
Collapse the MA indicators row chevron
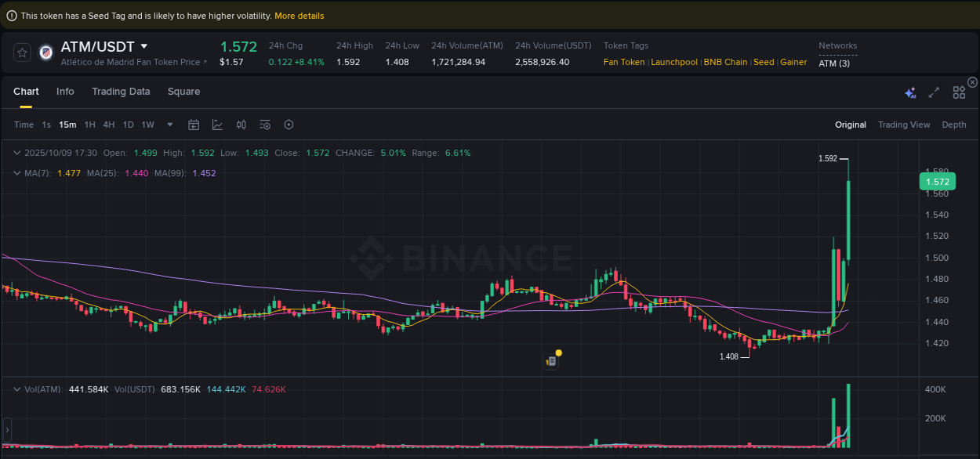coord(17,173)
